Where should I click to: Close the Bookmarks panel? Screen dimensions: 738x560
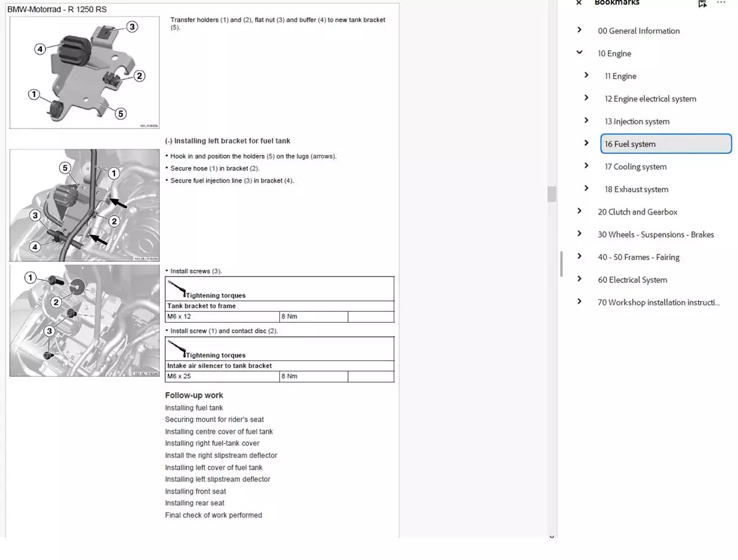(x=579, y=3)
